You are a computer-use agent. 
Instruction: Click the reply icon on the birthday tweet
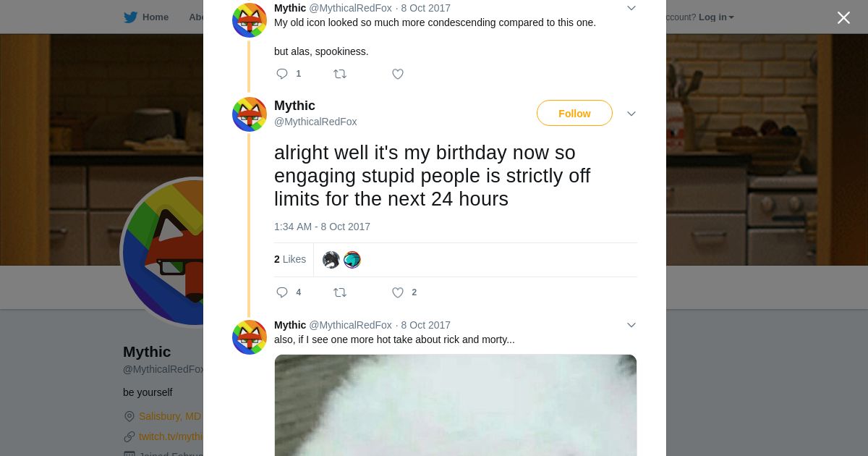click(x=282, y=292)
